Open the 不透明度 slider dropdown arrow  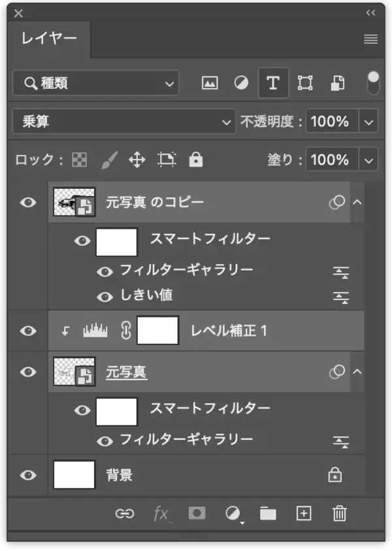coord(368,122)
